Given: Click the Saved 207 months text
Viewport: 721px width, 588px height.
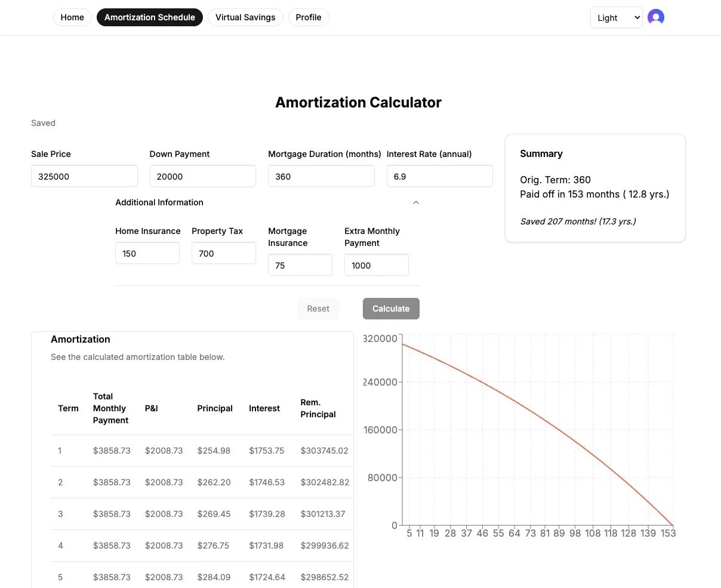Looking at the screenshot, I should pyautogui.click(x=578, y=221).
